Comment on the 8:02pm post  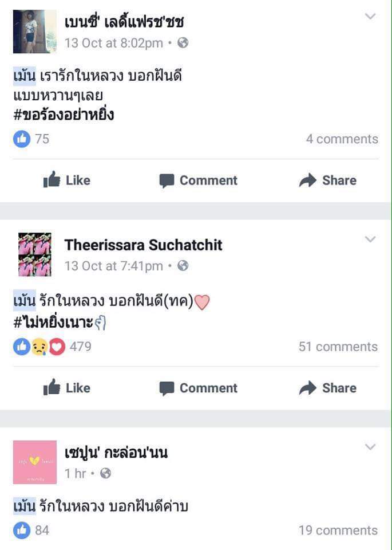tap(198, 180)
